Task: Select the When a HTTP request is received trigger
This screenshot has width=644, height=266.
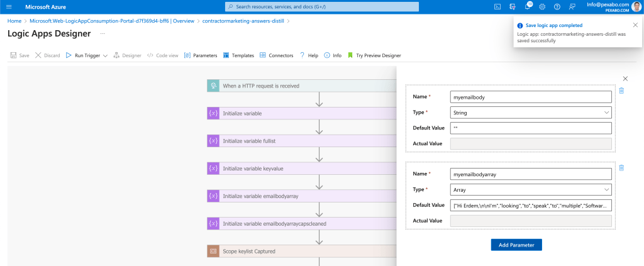Action: pyautogui.click(x=302, y=86)
